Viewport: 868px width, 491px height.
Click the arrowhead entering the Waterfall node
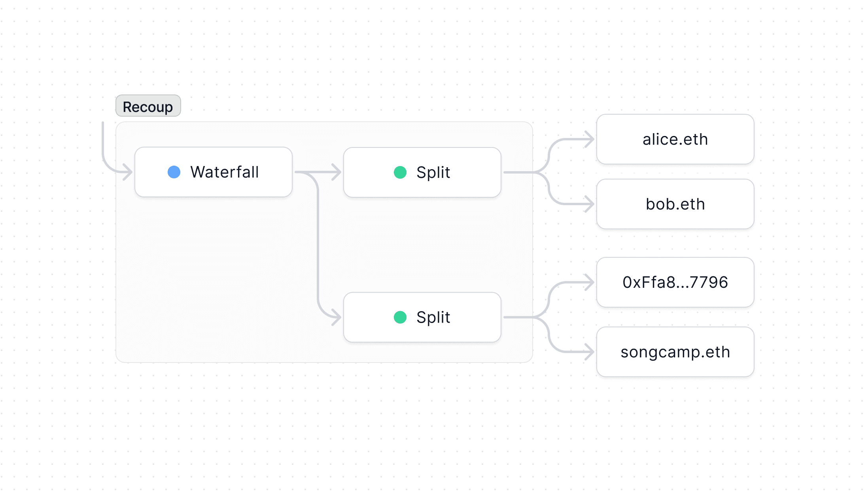pos(128,172)
